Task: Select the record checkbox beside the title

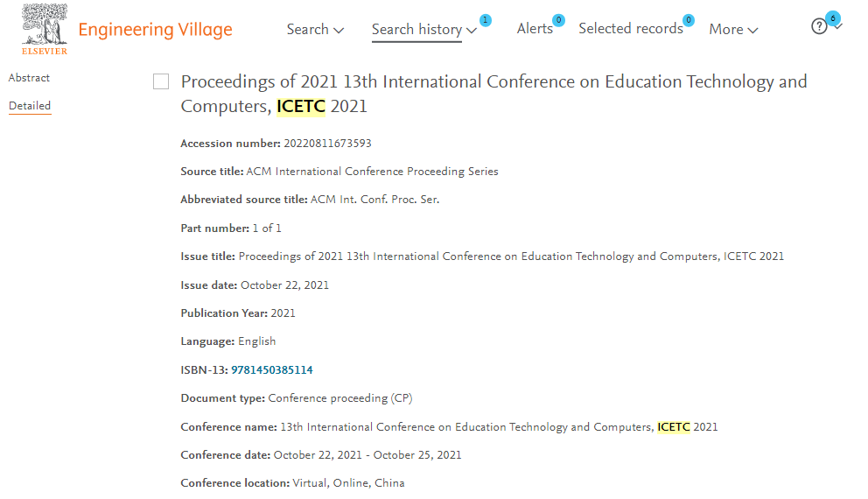Action: (161, 81)
